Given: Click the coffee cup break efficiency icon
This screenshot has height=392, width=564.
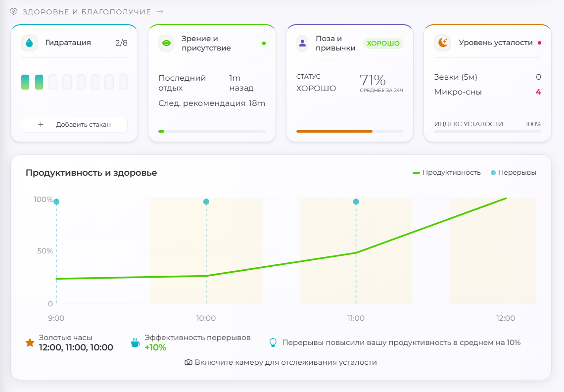Looking at the screenshot, I should tap(135, 343).
